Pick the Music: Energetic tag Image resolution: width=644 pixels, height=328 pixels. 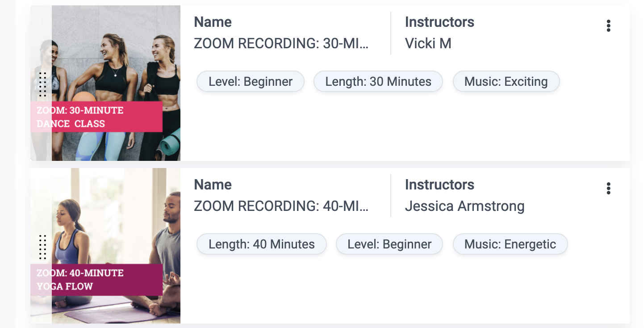pos(510,244)
